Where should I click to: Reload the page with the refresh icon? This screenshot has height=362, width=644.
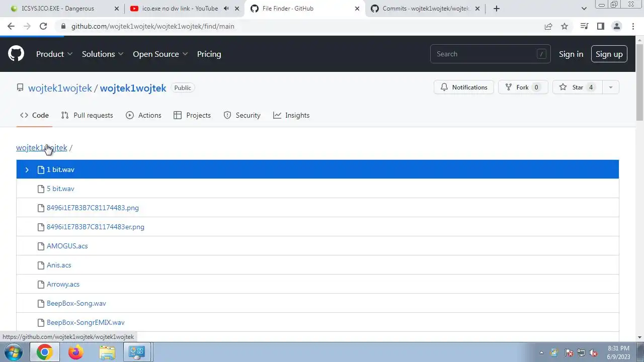43,26
